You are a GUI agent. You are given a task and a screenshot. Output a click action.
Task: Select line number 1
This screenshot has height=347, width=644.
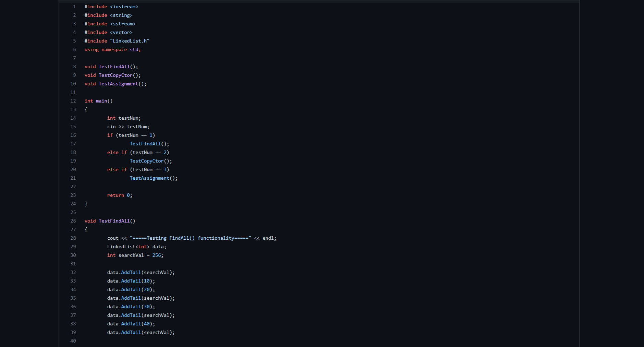pyautogui.click(x=74, y=7)
